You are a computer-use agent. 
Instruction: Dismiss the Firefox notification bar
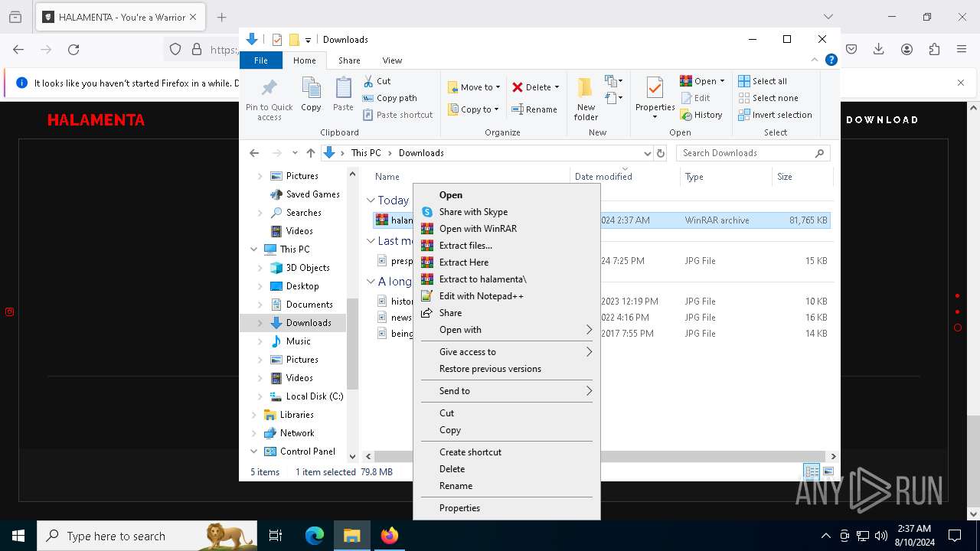point(961,83)
